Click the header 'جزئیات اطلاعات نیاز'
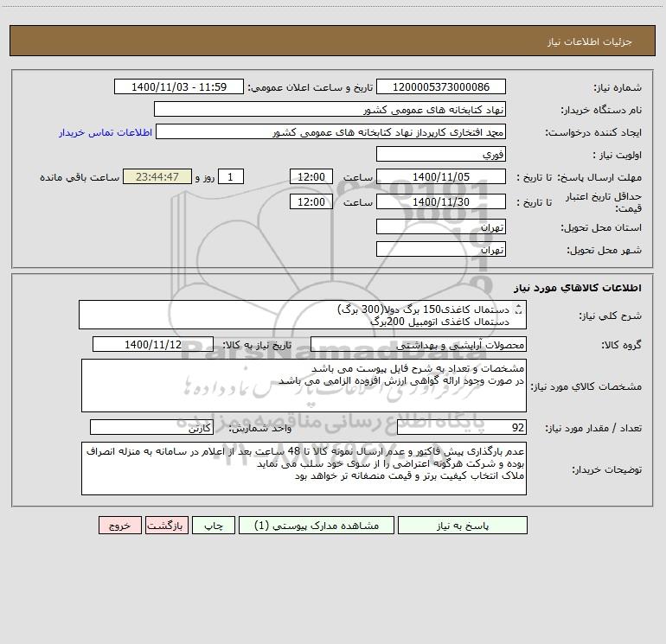This screenshot has width=666, height=644. point(590,41)
